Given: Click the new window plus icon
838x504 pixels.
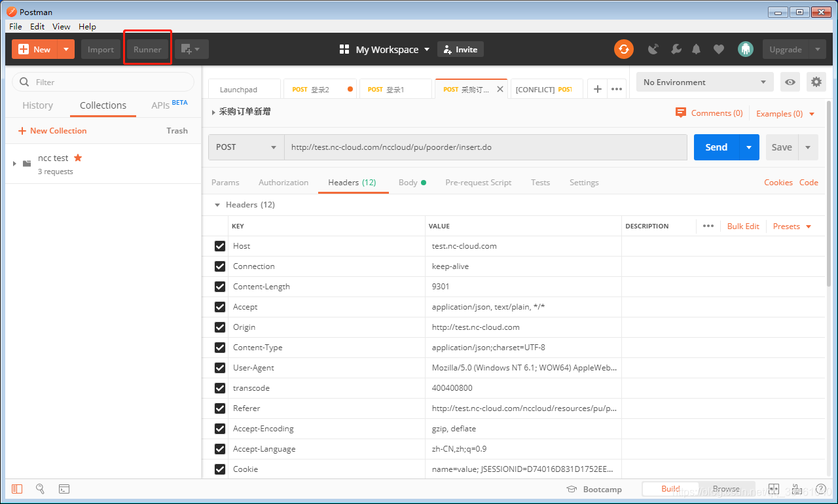Looking at the screenshot, I should [191, 49].
